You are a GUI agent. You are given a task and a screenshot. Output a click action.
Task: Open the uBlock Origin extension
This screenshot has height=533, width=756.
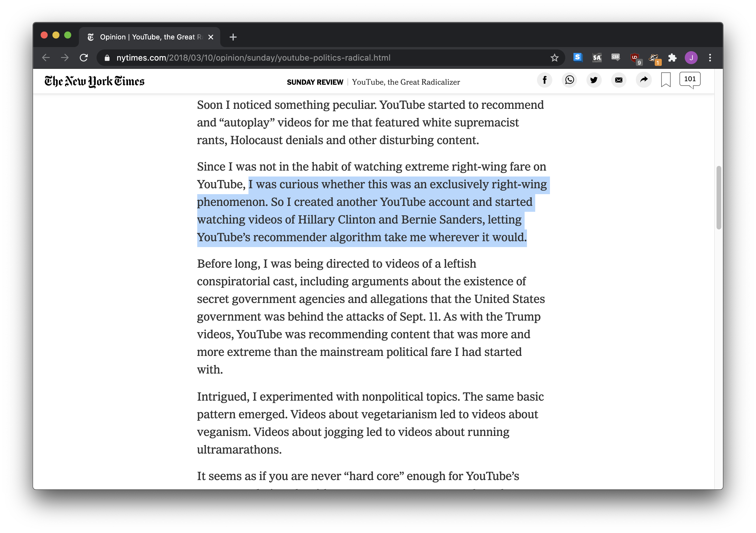pyautogui.click(x=635, y=57)
